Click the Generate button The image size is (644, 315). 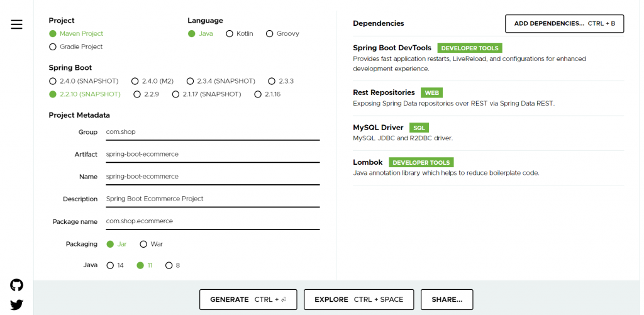click(248, 299)
